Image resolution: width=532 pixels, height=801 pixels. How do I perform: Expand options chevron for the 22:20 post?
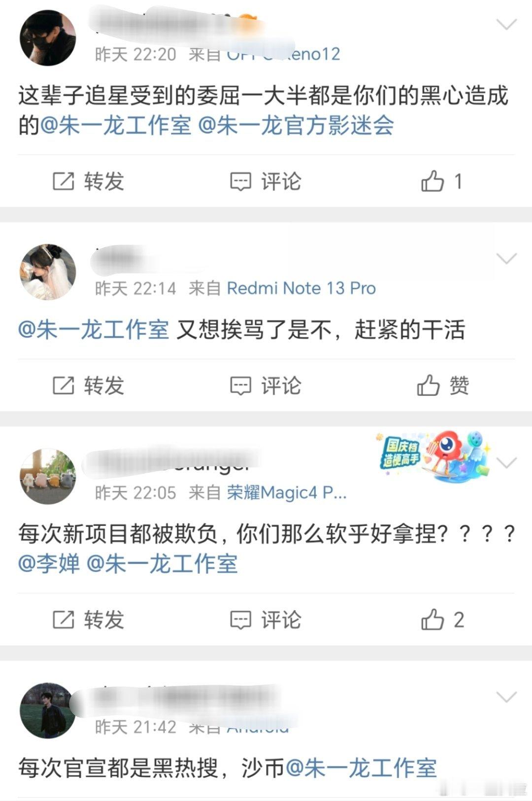point(506,24)
